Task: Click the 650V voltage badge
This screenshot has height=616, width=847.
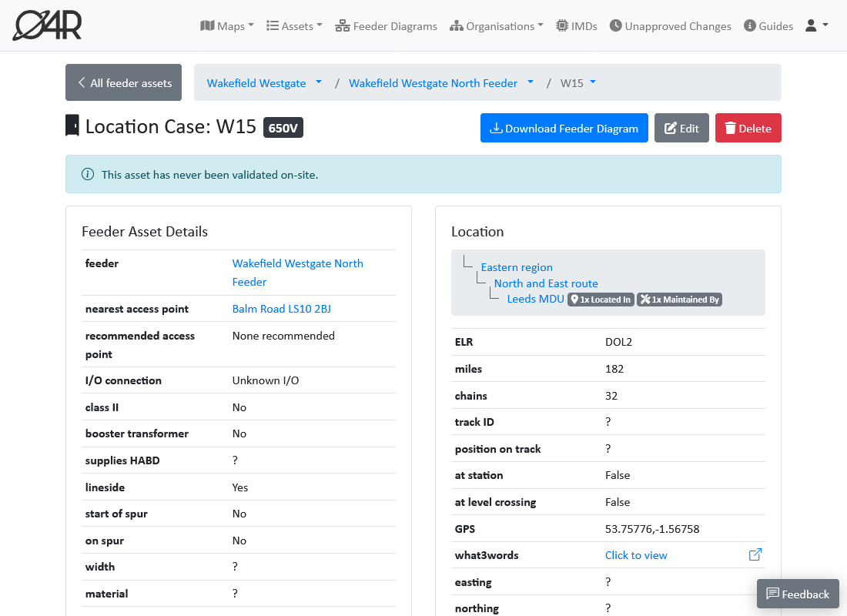Action: coord(283,128)
